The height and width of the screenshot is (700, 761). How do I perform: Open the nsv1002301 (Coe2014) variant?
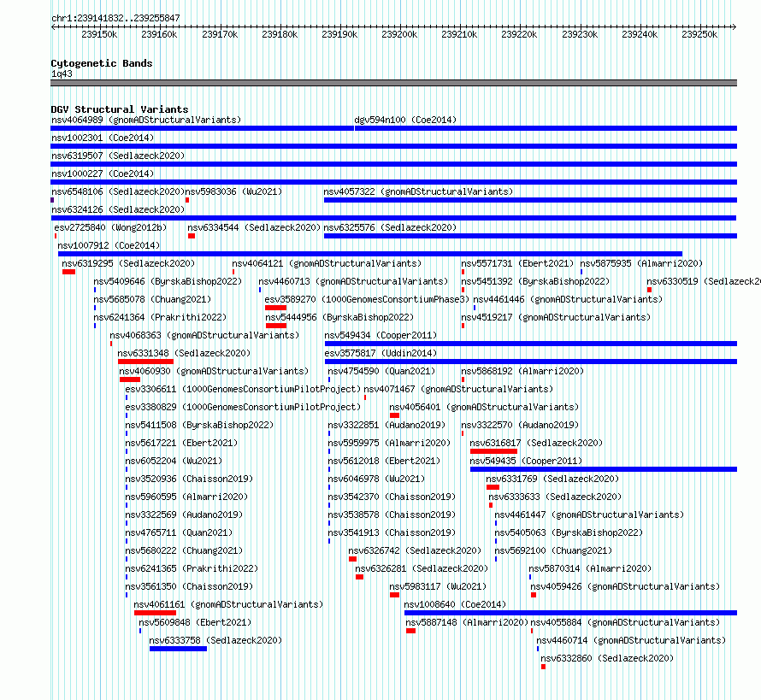point(103,138)
